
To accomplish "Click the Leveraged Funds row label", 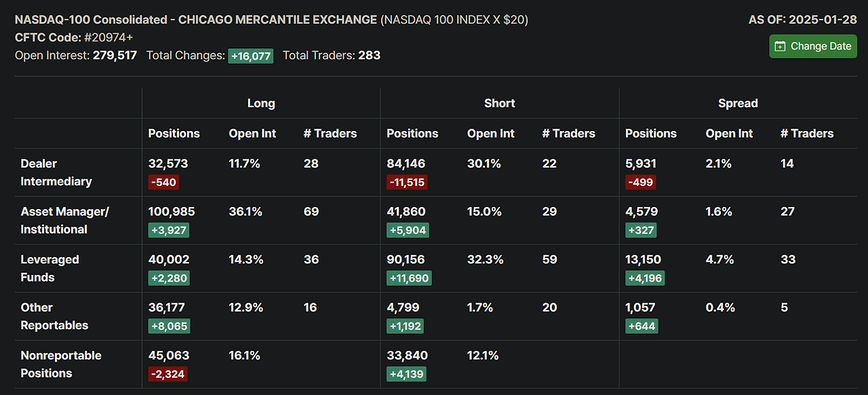I will point(50,268).
